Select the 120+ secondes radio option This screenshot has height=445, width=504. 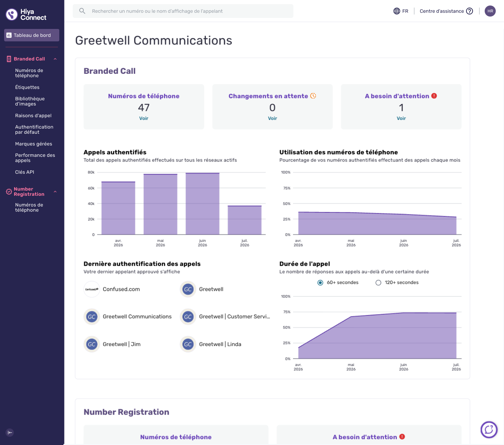coord(378,283)
